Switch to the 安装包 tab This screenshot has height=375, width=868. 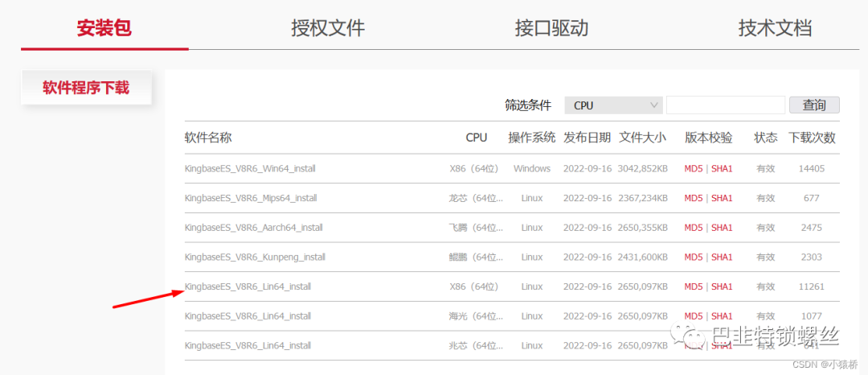[104, 28]
